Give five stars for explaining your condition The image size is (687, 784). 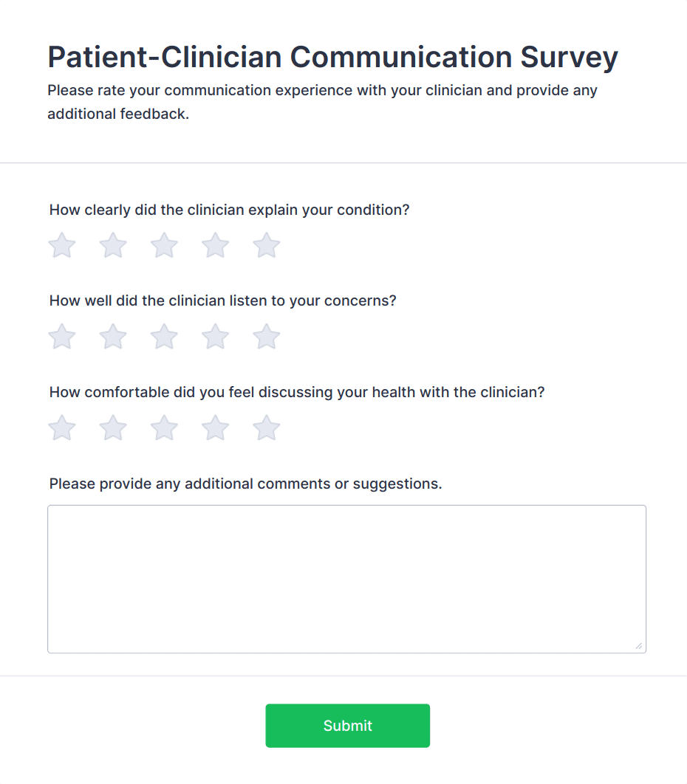click(267, 246)
